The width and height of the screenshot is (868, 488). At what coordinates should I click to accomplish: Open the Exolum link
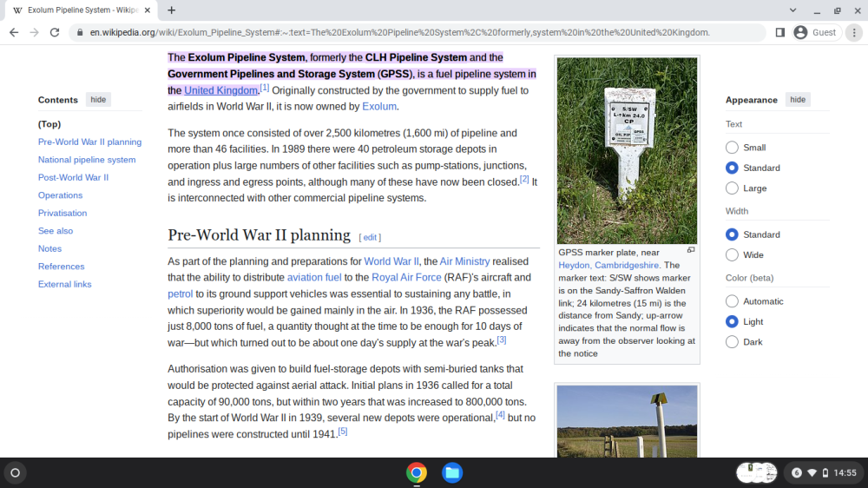(x=379, y=106)
